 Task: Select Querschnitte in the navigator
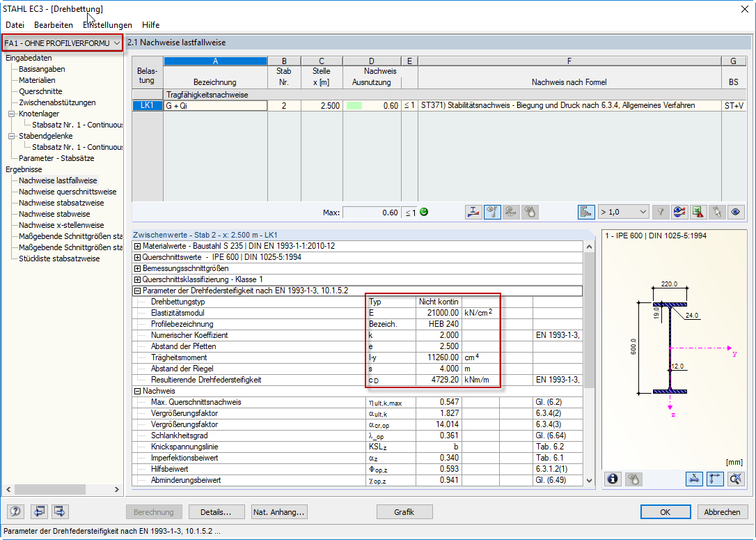(40, 91)
